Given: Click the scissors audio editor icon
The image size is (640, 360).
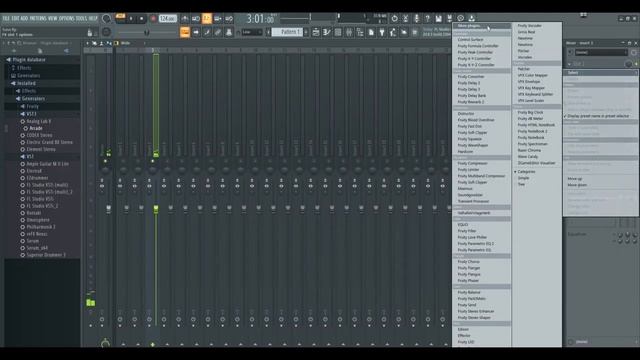Looking at the screenshot, I should 405,18.
